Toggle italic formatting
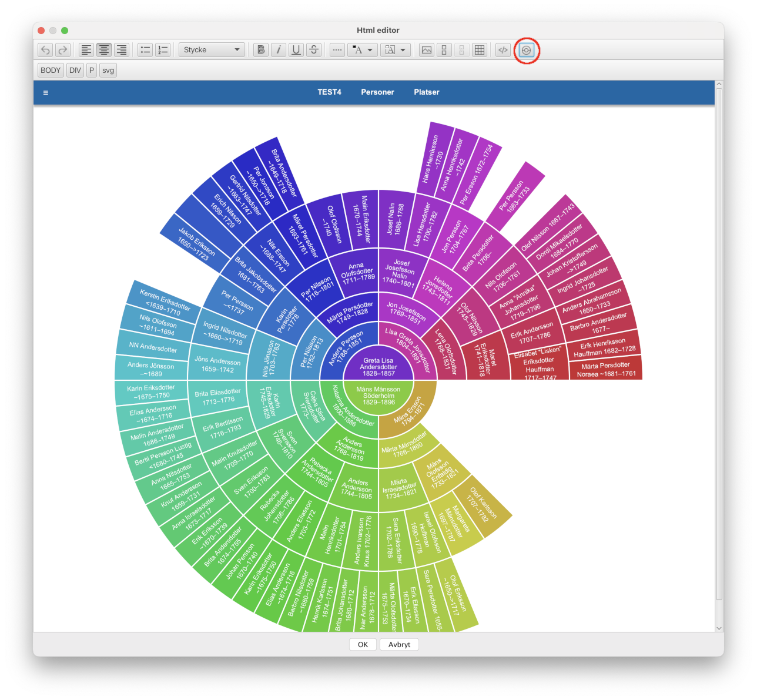The image size is (757, 700). (279, 50)
